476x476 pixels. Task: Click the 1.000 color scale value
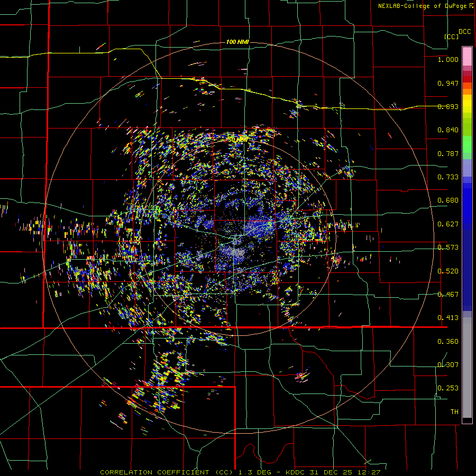pyautogui.click(x=448, y=60)
